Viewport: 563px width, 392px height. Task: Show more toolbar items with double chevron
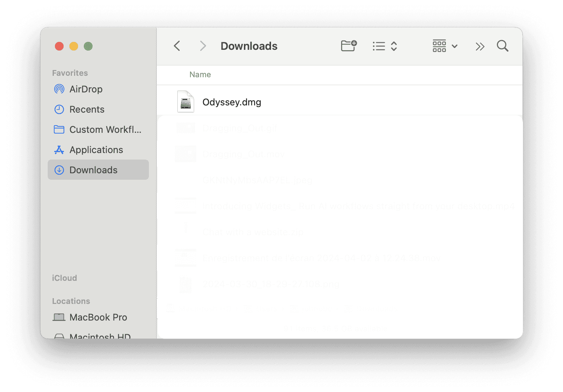[480, 46]
